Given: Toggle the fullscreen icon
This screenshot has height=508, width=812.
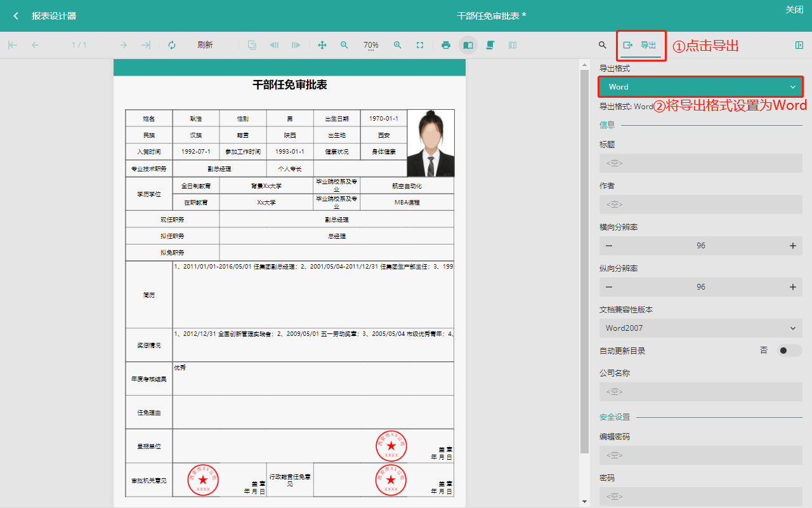Looking at the screenshot, I should (x=420, y=45).
